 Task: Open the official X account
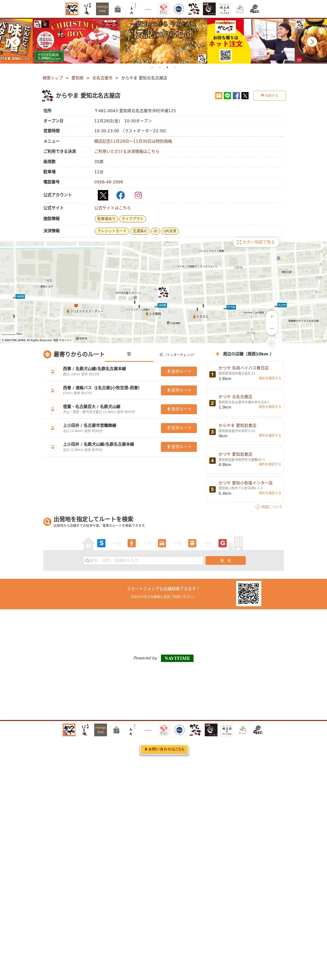click(103, 195)
